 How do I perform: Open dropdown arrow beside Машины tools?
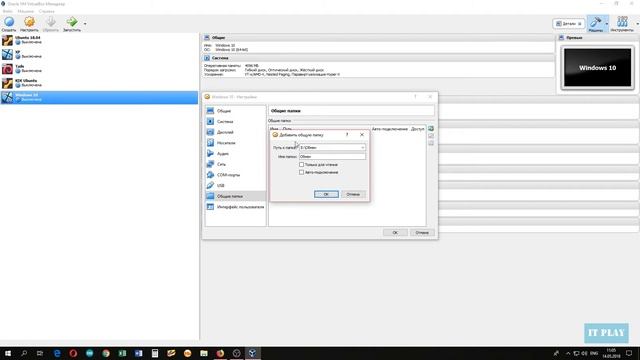[x=607, y=24]
